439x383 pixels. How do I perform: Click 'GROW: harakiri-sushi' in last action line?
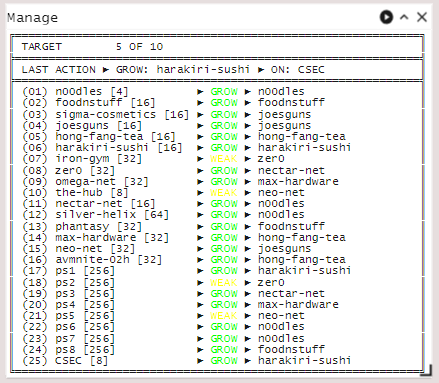183,69
